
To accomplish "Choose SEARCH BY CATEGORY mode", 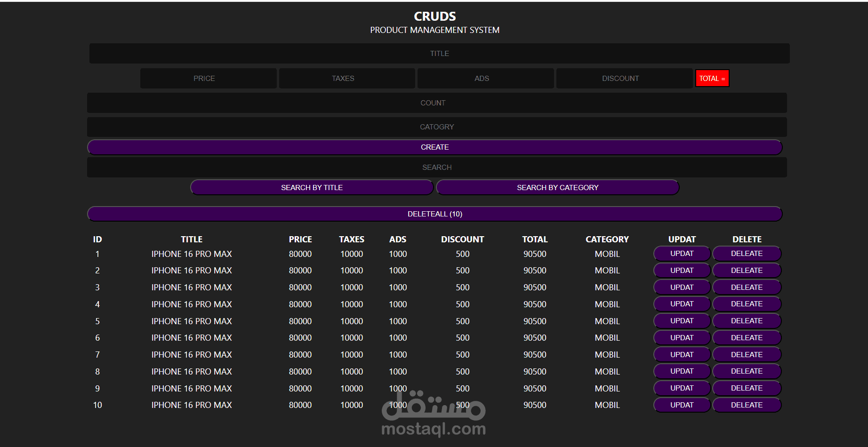I will [x=558, y=188].
